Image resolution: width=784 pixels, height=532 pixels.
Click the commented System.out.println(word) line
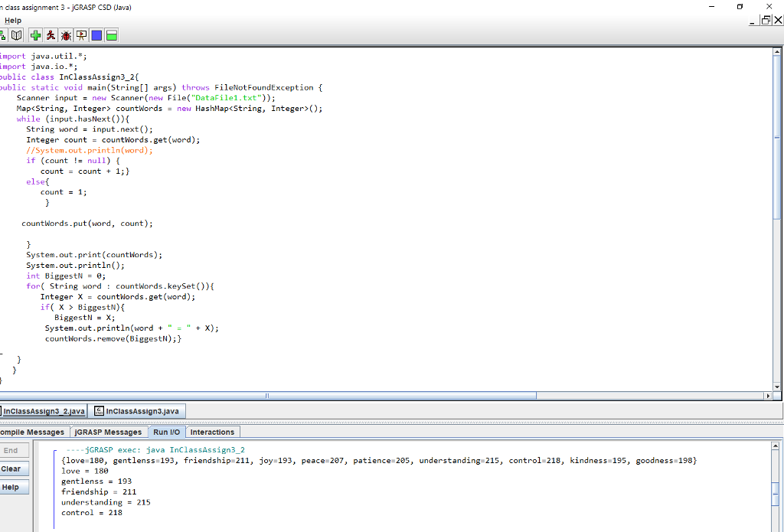pyautogui.click(x=90, y=150)
